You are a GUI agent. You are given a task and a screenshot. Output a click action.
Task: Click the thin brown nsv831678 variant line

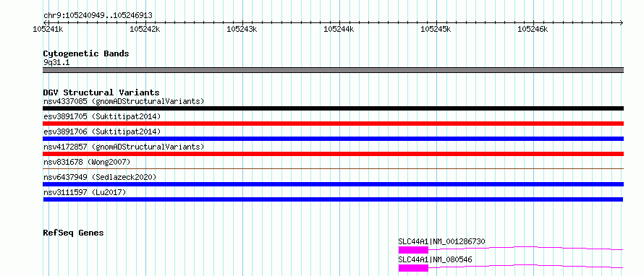pos(333,168)
